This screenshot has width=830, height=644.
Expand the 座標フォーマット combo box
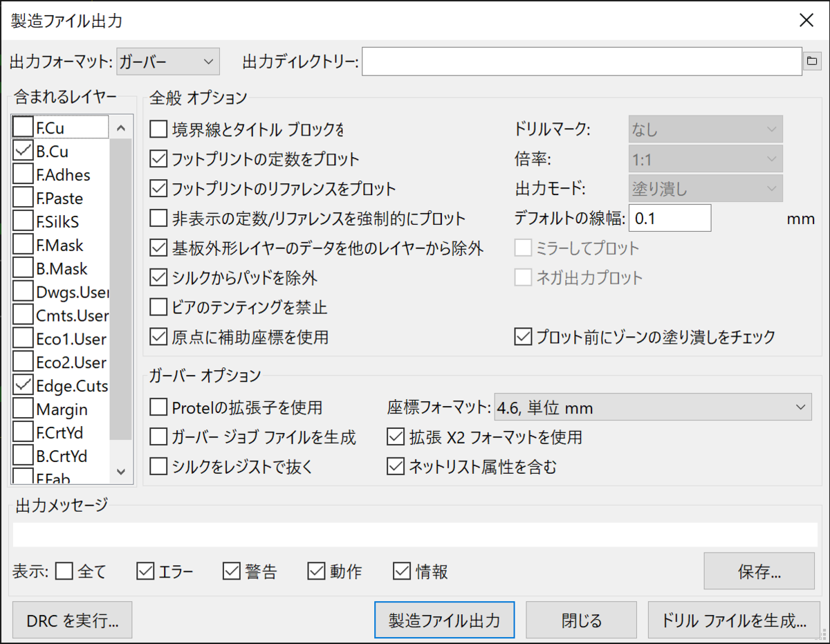[652, 407]
